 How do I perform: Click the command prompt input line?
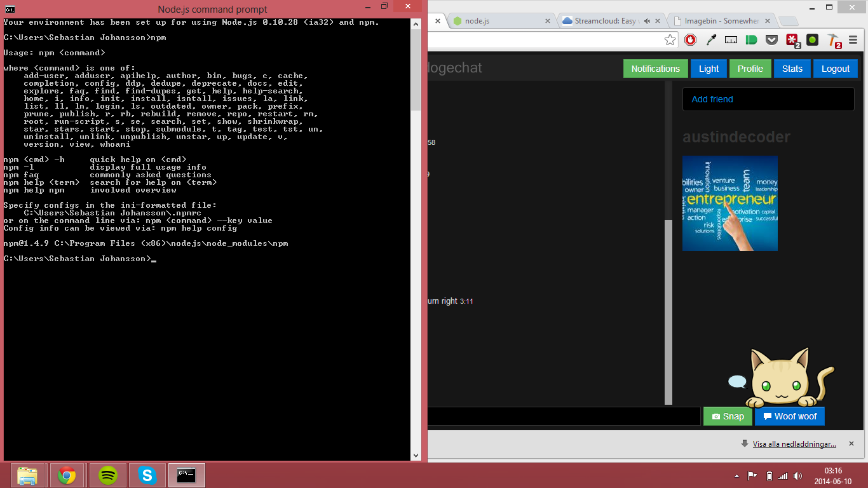point(79,259)
